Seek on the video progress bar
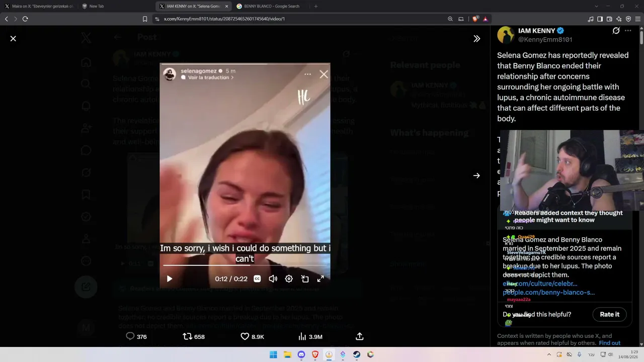This screenshot has height=362, width=644. [245, 265]
